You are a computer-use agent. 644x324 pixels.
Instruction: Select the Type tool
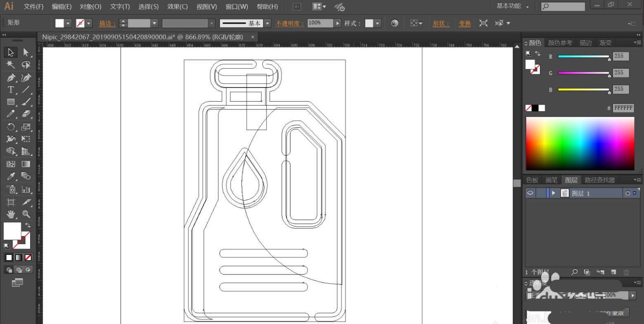11,90
